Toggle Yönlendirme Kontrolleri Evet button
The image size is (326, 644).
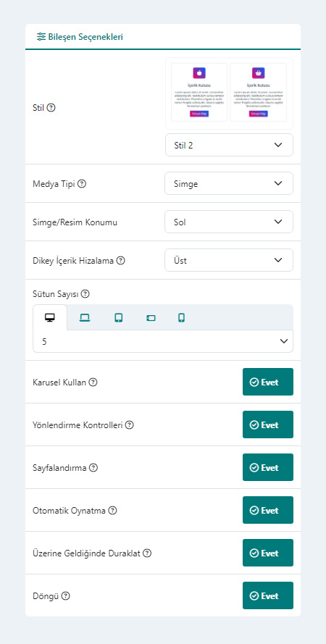pos(268,425)
